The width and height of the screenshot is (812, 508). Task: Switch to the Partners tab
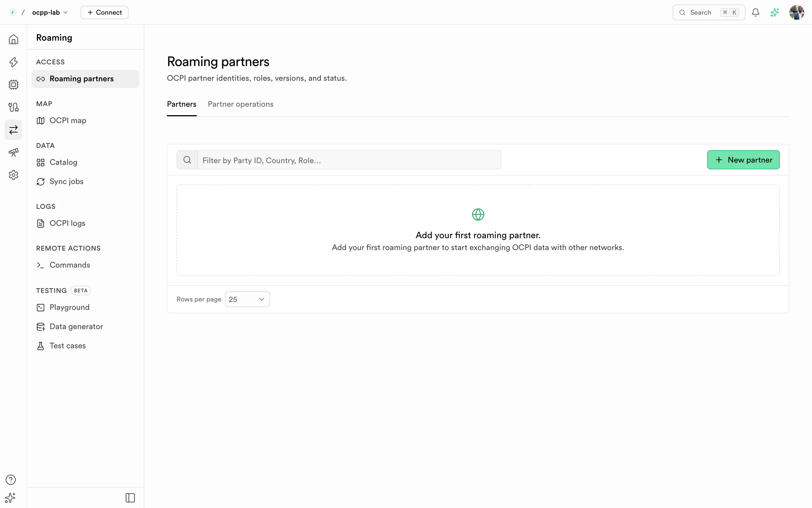point(182,104)
